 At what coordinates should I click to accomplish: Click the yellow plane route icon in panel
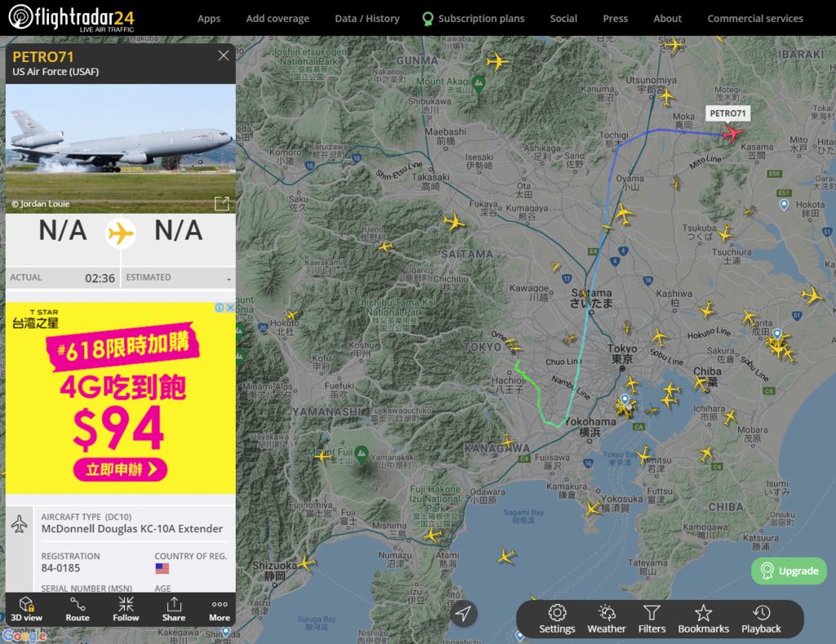click(121, 233)
